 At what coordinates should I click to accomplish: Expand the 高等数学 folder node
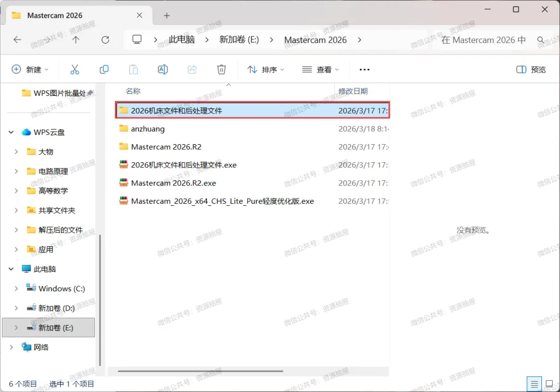[x=16, y=191]
